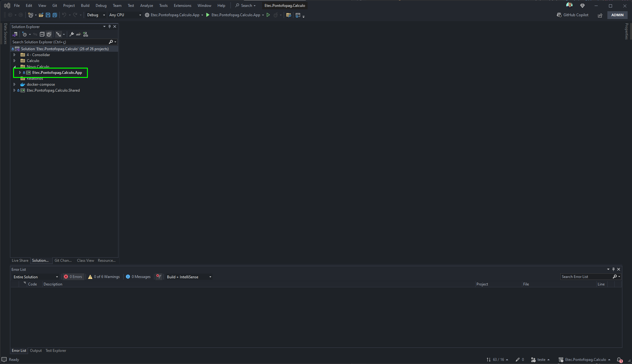Click the Search Error List field
This screenshot has width=632, height=364.
pyautogui.click(x=586, y=277)
